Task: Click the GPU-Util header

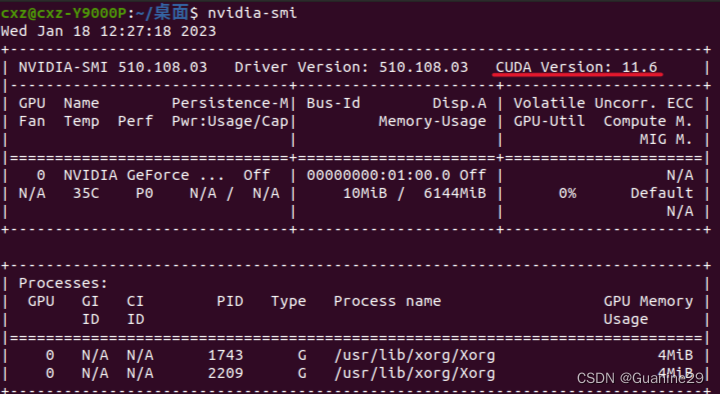Action: point(549,121)
